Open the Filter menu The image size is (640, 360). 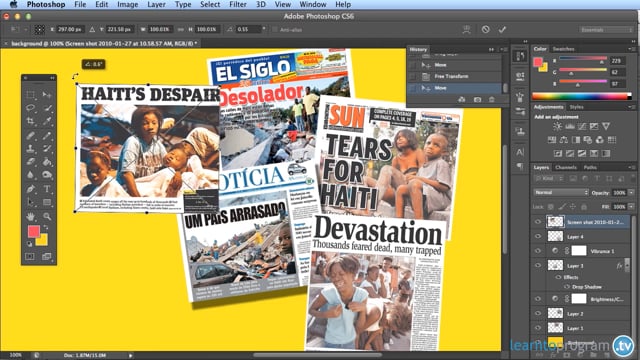(238, 4)
